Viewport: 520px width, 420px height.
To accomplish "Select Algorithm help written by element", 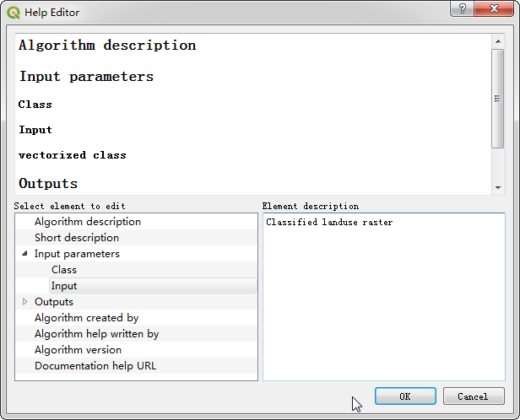I will [97, 333].
